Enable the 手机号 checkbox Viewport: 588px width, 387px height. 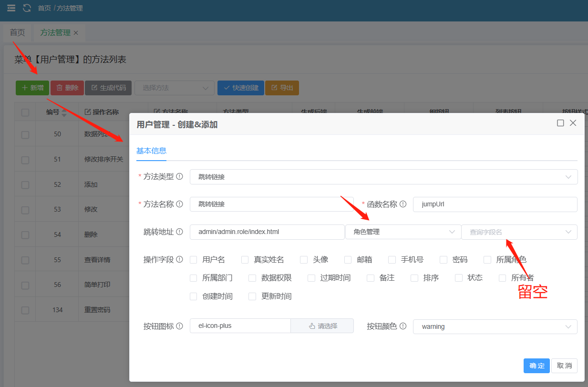[x=392, y=260]
